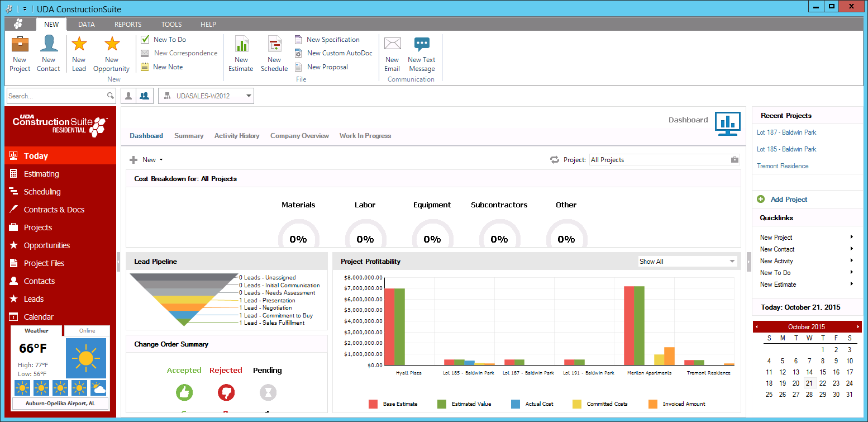Click the green Add Project plus icon
This screenshot has height=422, width=868.
click(761, 199)
